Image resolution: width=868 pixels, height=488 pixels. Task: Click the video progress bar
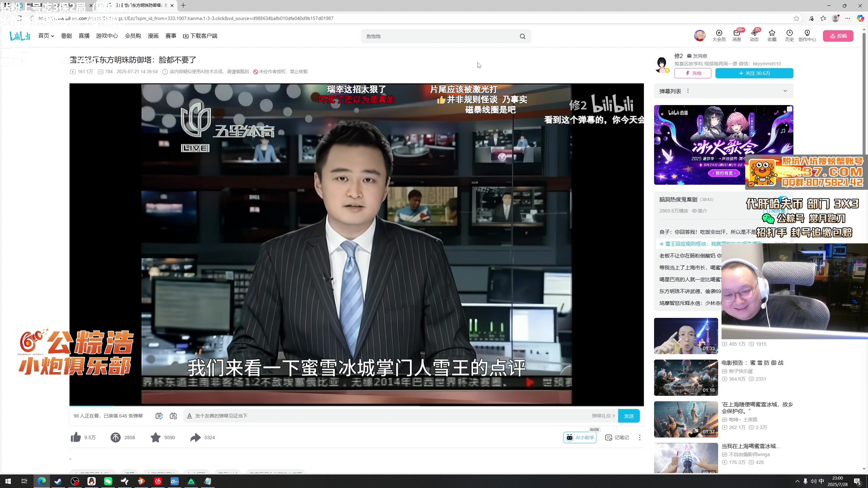[356, 406]
